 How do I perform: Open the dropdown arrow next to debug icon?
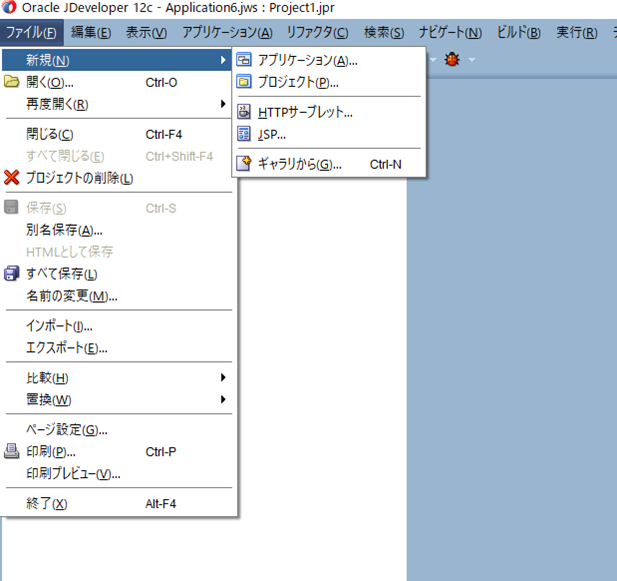click(472, 61)
